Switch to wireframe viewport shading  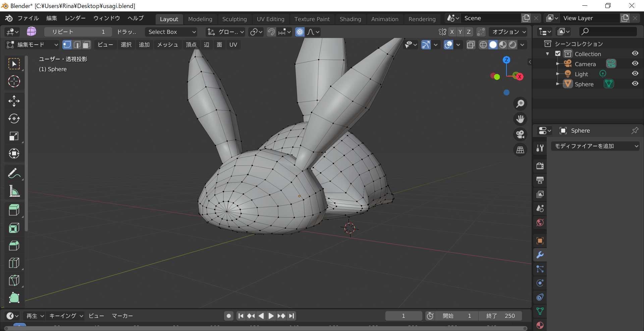tap(483, 45)
